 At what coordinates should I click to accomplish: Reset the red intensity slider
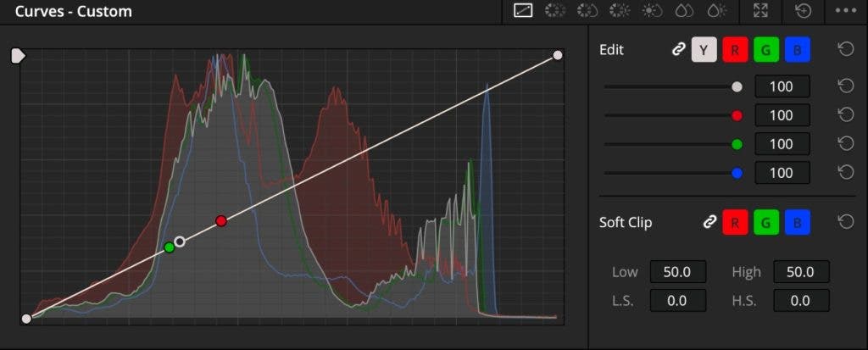pos(845,115)
